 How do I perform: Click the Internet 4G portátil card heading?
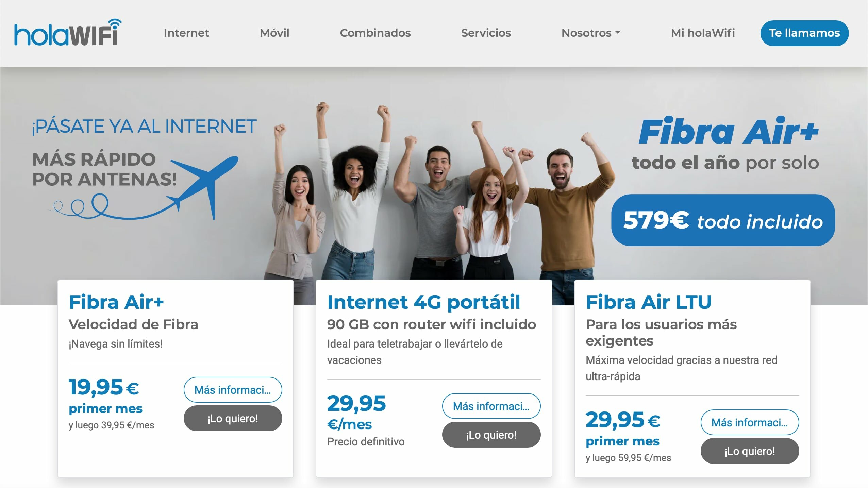pyautogui.click(x=423, y=302)
